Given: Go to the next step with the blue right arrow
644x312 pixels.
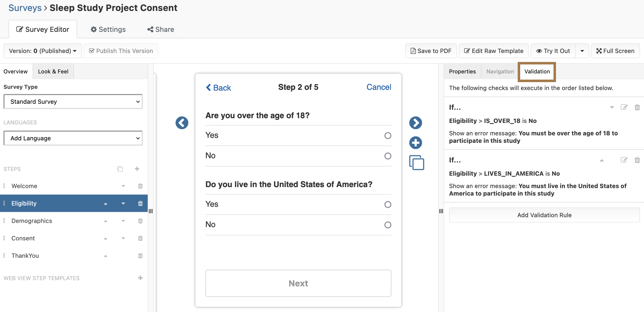Looking at the screenshot, I should (415, 123).
